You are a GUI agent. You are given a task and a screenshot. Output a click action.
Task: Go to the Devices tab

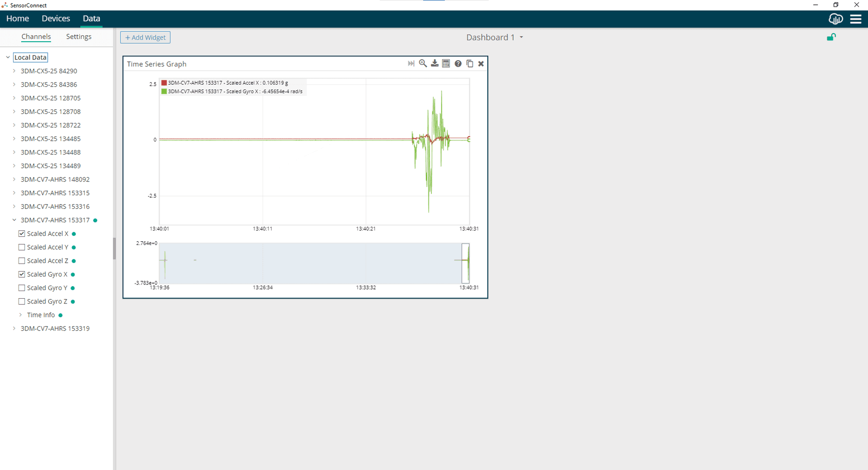(x=56, y=18)
